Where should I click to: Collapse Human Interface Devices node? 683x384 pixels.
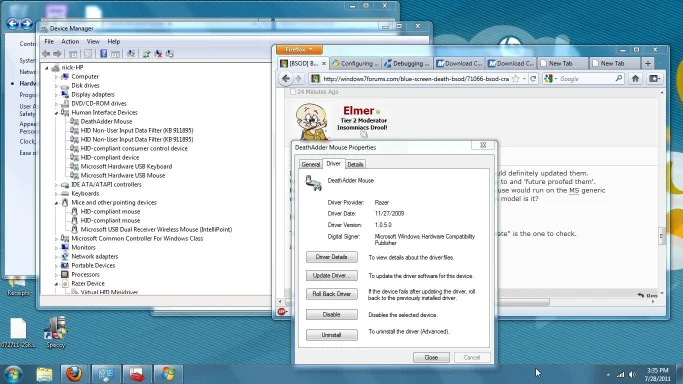57,113
